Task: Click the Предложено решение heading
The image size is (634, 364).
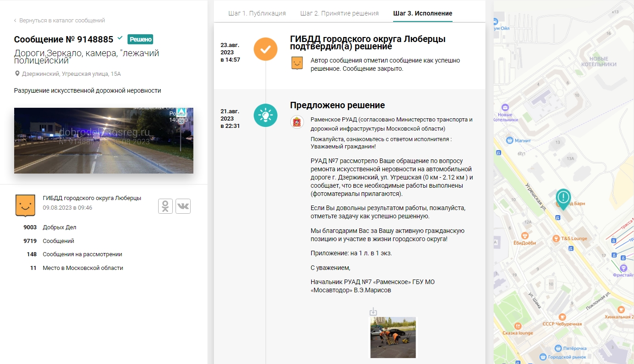Action: click(x=337, y=106)
